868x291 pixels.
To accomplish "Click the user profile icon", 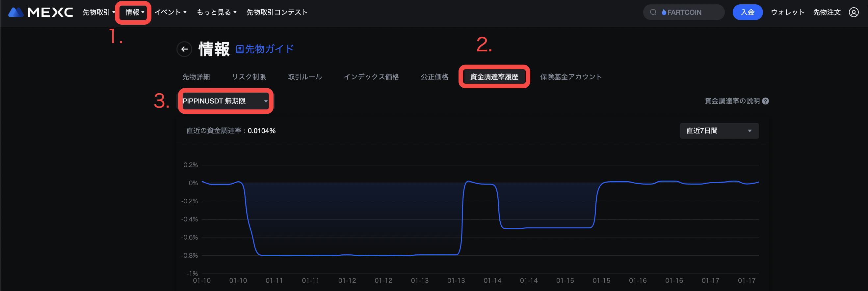I will tap(854, 13).
